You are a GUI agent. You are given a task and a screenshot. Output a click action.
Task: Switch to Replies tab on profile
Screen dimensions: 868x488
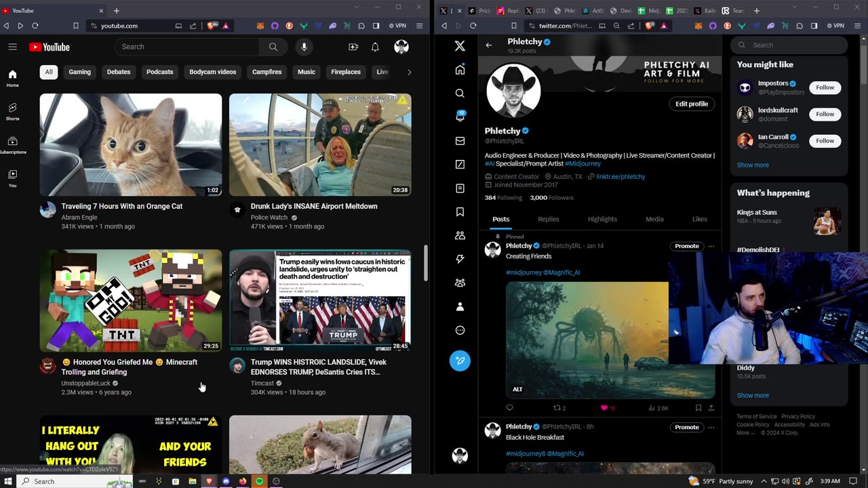pyautogui.click(x=549, y=219)
